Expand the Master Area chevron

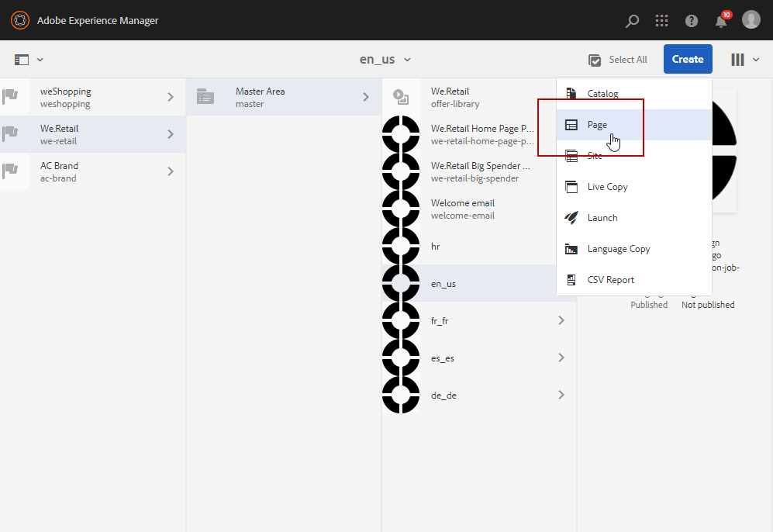pyautogui.click(x=366, y=97)
